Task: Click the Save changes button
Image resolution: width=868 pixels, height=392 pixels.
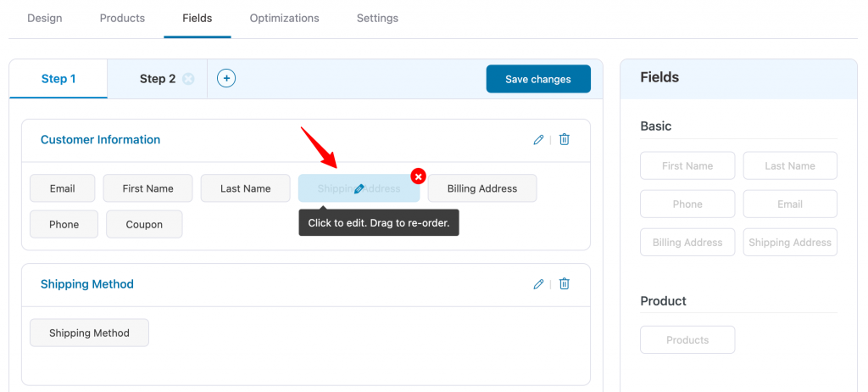Action: (538, 79)
